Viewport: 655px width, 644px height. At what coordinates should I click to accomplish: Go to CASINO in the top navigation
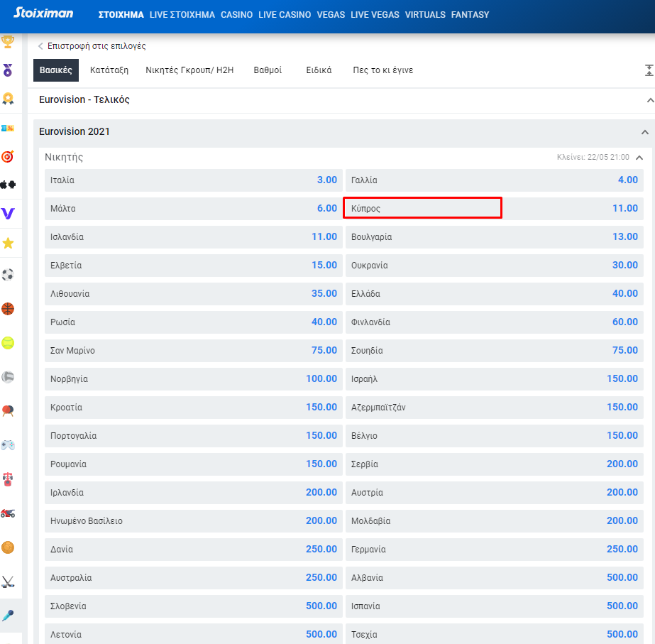pos(237,15)
